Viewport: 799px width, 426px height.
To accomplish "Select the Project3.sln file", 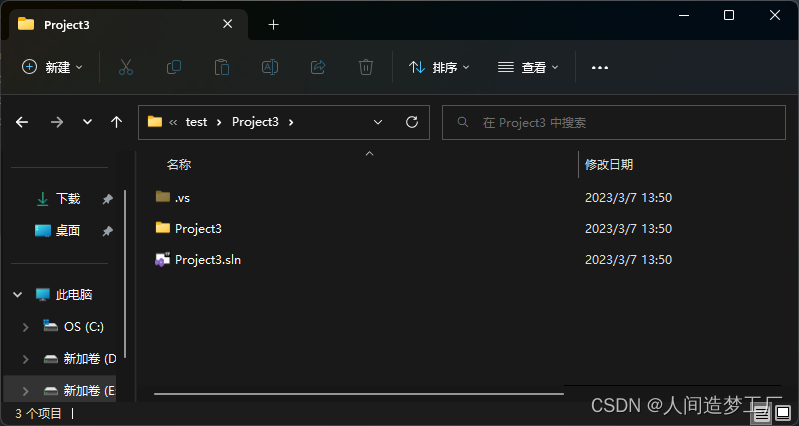I will point(208,260).
